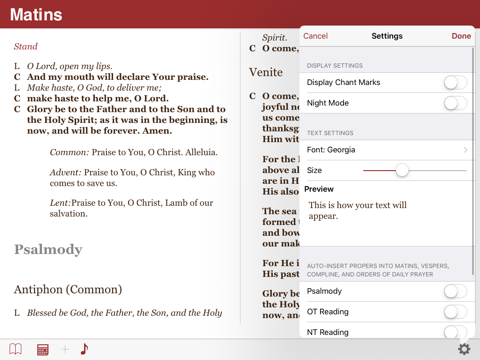Click the 'TEXT SETTINGS' section header
Image resolution: width=480 pixels, height=360 pixels.
330,133
